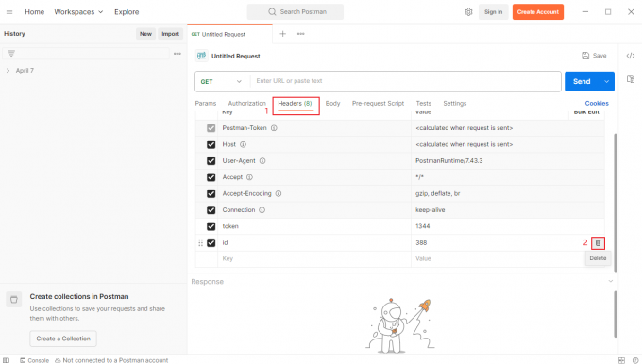Toggle the Postman-Token header checkbox

pyautogui.click(x=211, y=128)
